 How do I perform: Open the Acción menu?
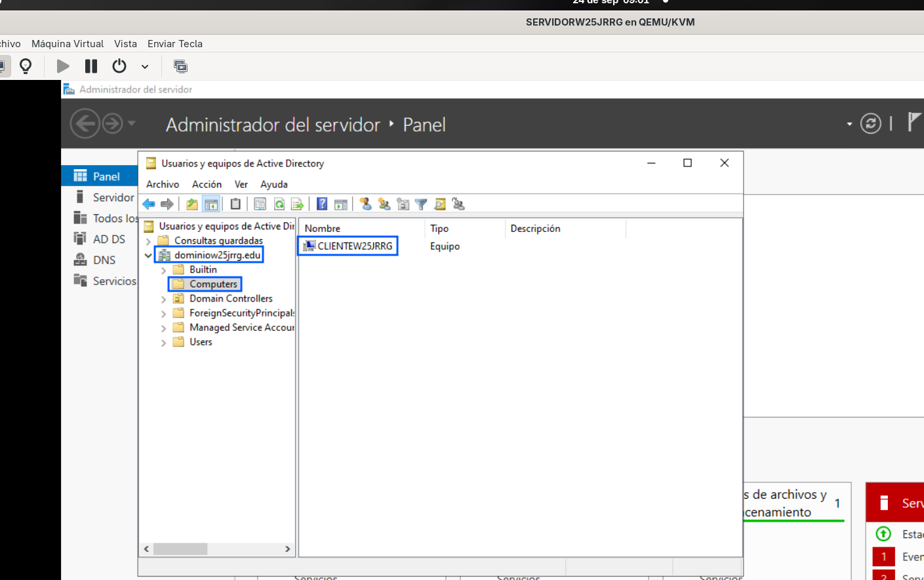pos(207,184)
